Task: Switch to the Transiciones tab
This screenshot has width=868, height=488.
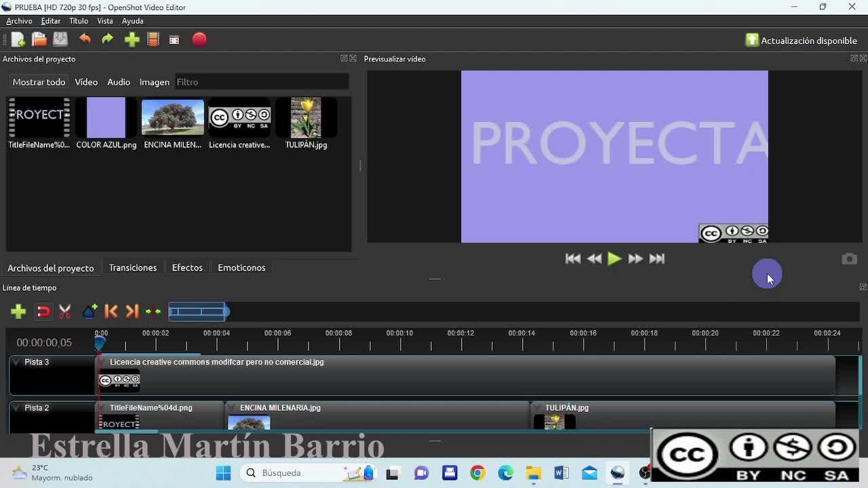Action: click(x=133, y=268)
